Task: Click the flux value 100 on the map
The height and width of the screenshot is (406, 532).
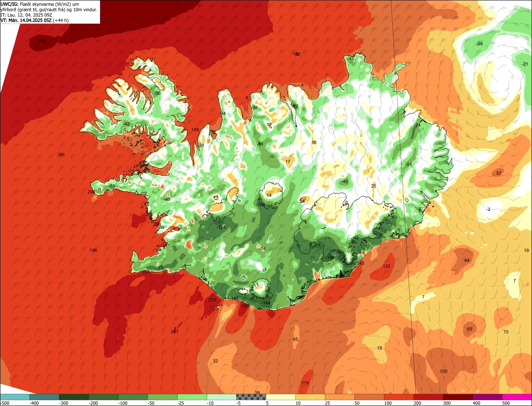Action: click(443, 371)
